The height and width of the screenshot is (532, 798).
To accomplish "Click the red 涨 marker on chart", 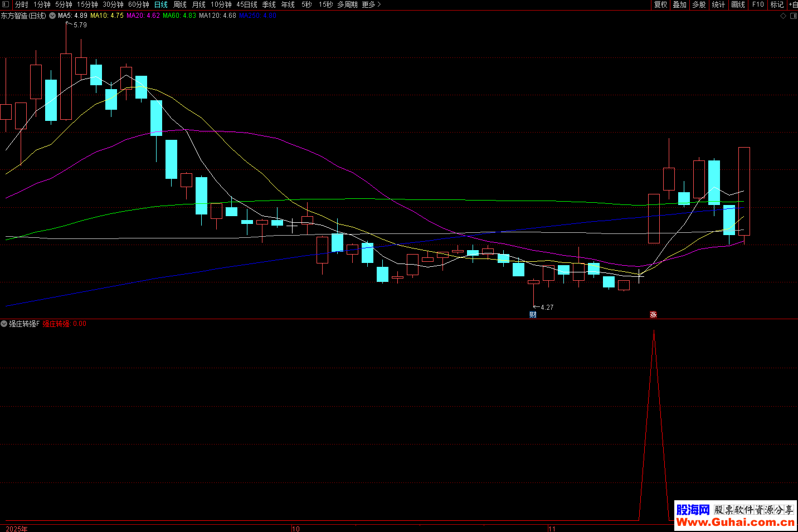I will (x=653, y=315).
